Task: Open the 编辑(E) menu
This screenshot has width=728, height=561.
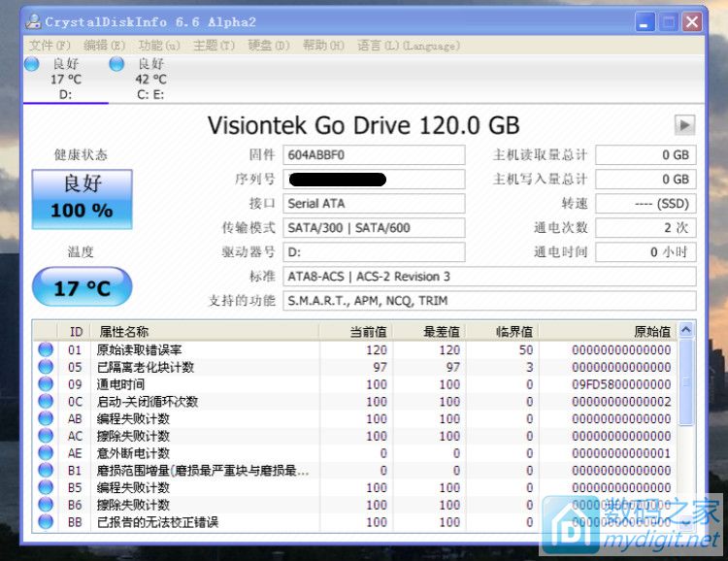Action: click(x=105, y=45)
